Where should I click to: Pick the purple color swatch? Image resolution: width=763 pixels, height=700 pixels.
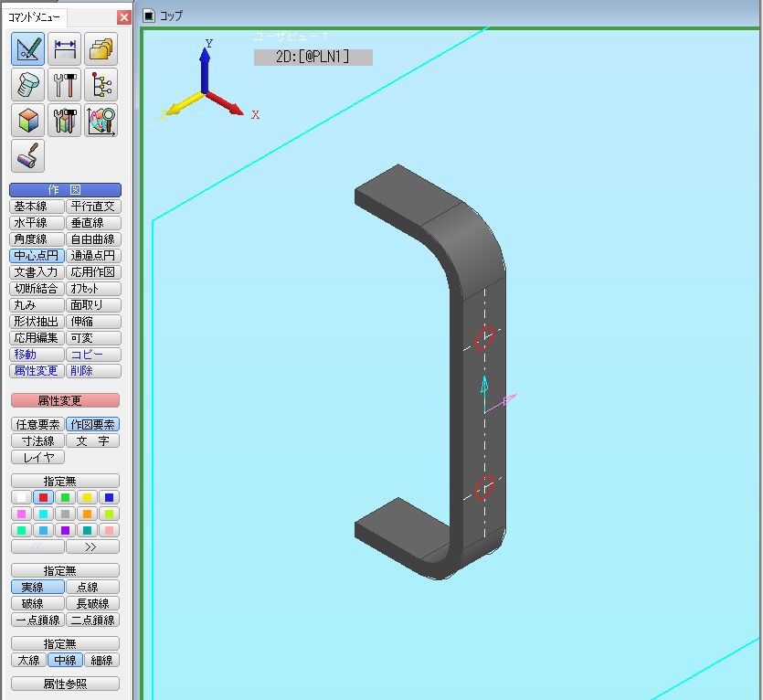click(x=65, y=530)
